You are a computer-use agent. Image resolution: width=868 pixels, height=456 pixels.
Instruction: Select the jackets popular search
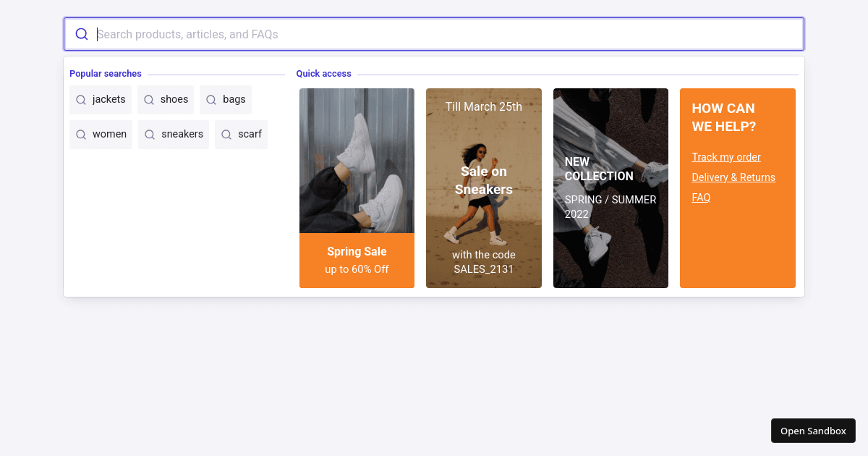(x=101, y=99)
